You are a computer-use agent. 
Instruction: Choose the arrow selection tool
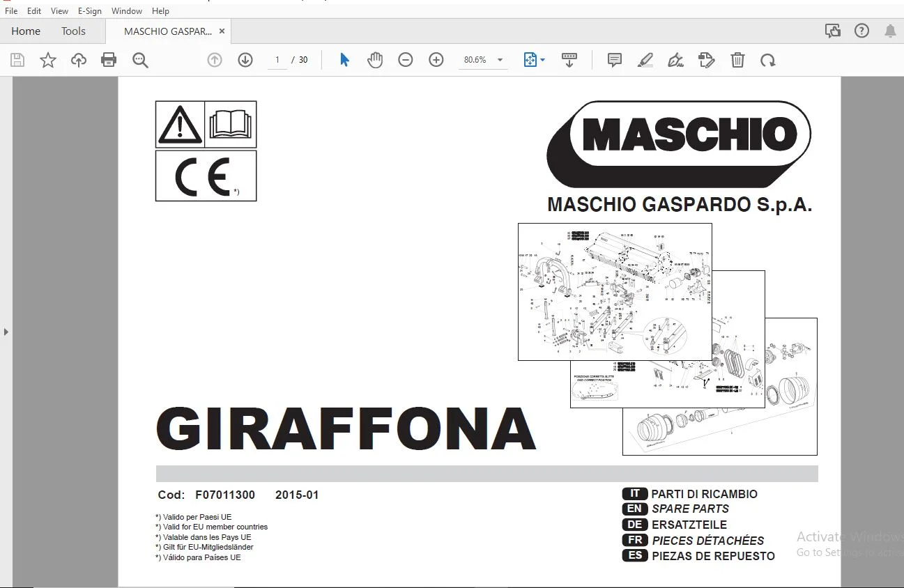tap(344, 60)
